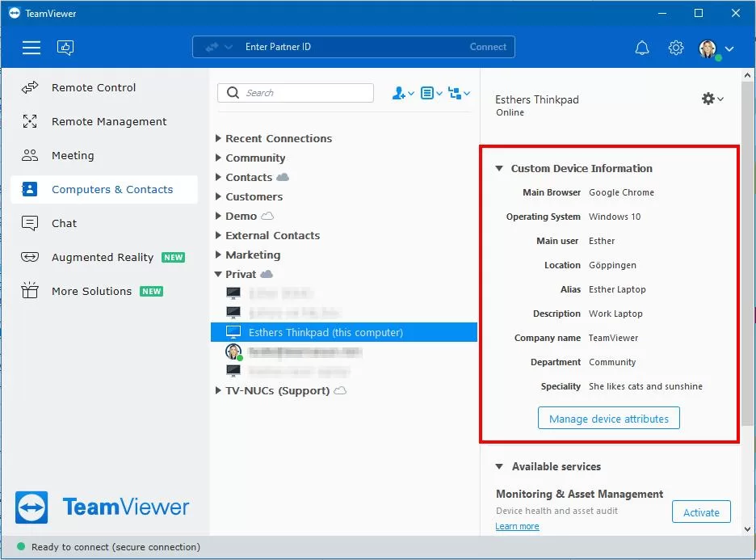Open the Learn more link
This screenshot has width=756, height=560.
tap(517, 526)
